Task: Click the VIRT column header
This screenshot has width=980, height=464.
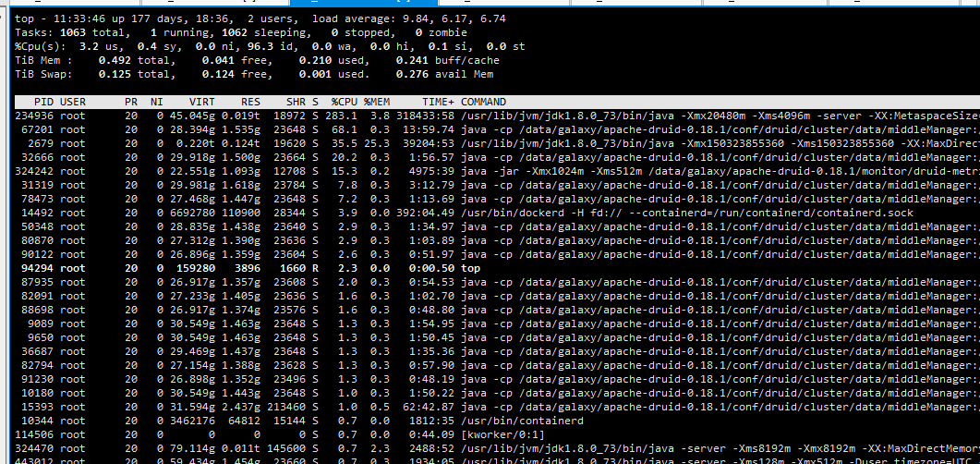Action: [202, 102]
